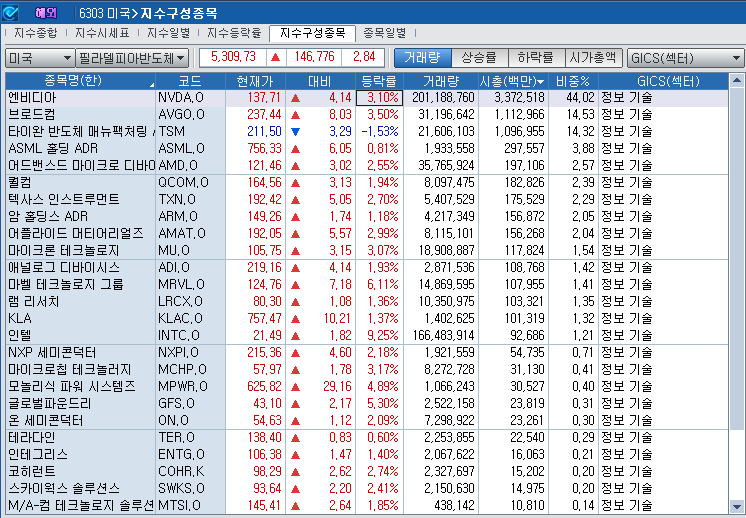Click stock code AVGO.O
The height and width of the screenshot is (518, 746).
(x=181, y=115)
